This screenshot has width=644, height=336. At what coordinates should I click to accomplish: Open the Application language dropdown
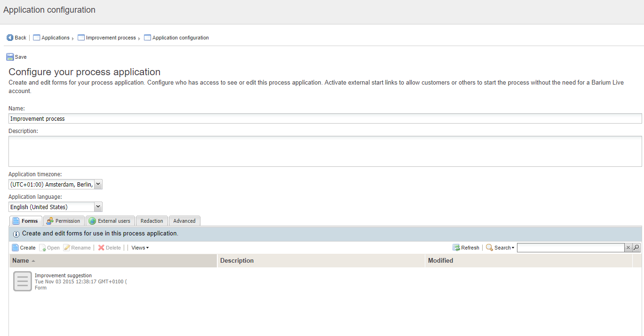[98, 206]
